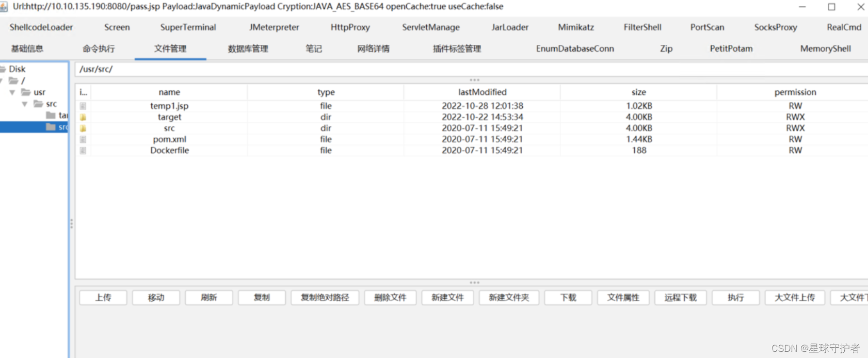The height and width of the screenshot is (358, 868).
Task: Open the FilterShell tab
Action: pyautogui.click(x=642, y=27)
